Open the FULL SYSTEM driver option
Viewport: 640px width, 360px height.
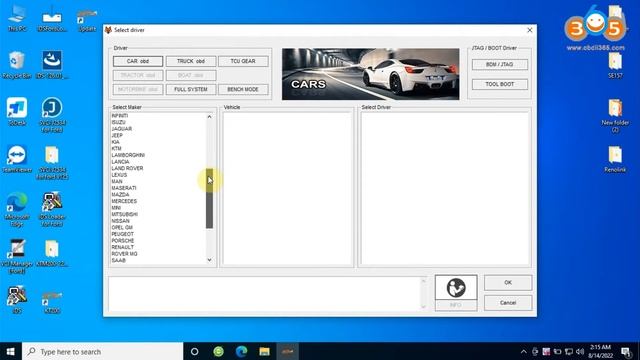pos(191,89)
